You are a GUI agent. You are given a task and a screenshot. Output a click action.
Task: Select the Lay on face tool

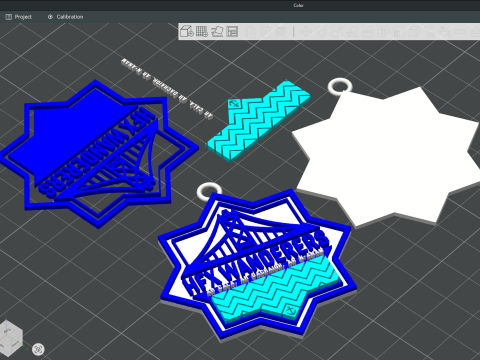352,32
